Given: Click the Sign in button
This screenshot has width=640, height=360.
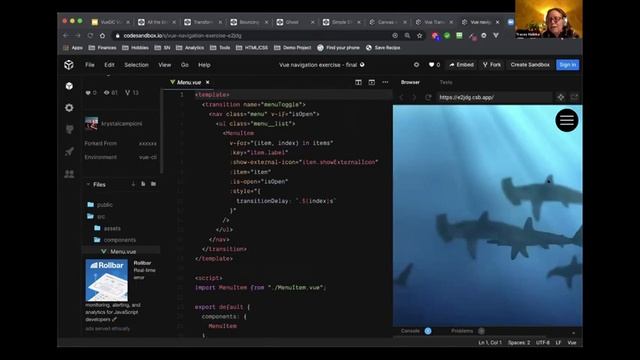Looking at the screenshot, I should point(568,65).
